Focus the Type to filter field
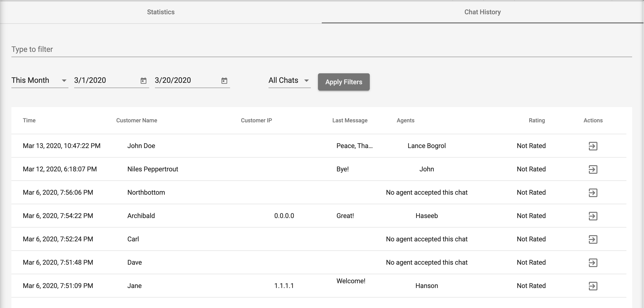This screenshot has width=644, height=308. [x=322, y=49]
